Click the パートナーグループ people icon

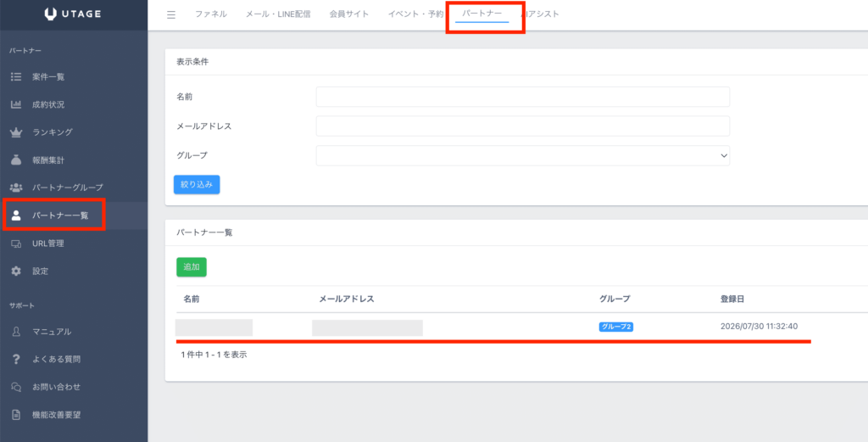coord(16,187)
